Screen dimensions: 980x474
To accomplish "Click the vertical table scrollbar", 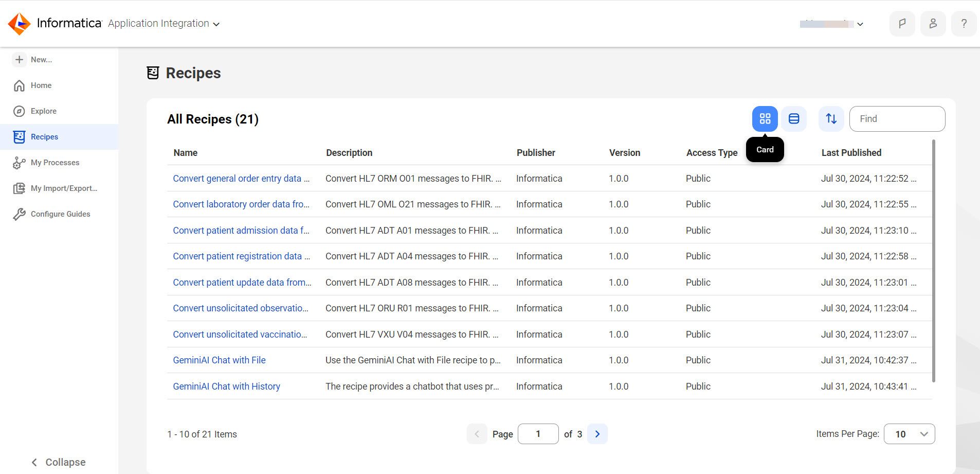I will click(x=934, y=260).
